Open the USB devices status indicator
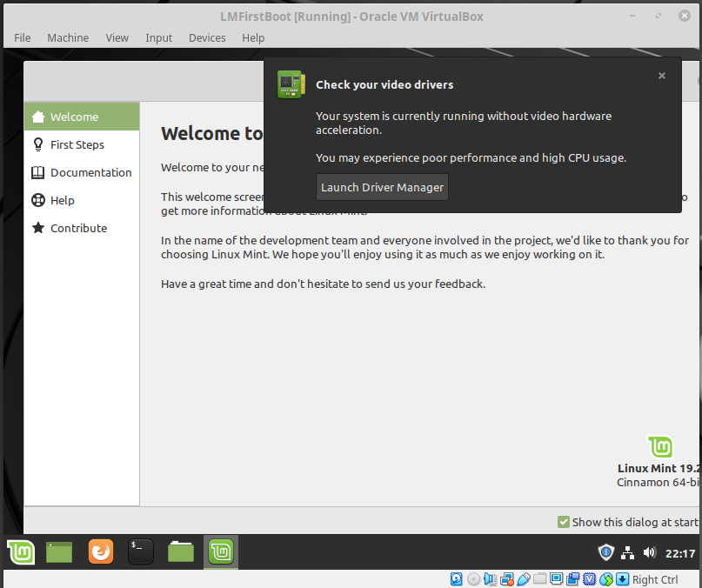The width and height of the screenshot is (702, 588). [x=524, y=579]
